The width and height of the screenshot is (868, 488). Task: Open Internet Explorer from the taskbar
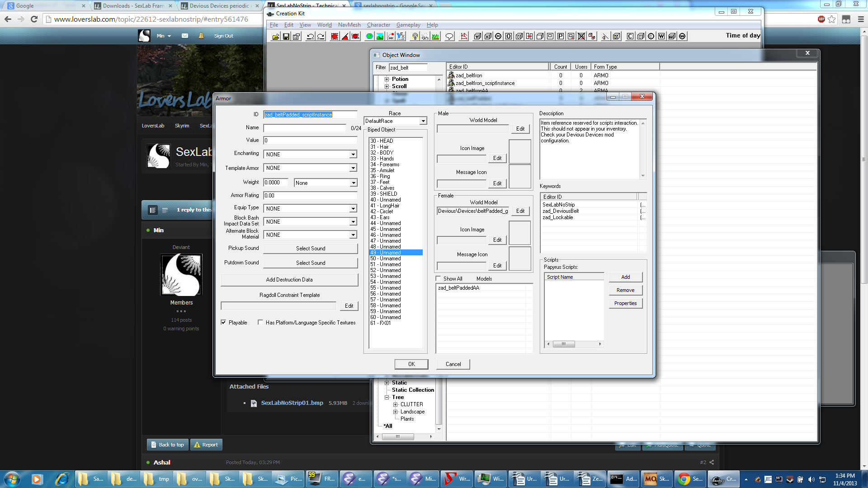(x=62, y=479)
